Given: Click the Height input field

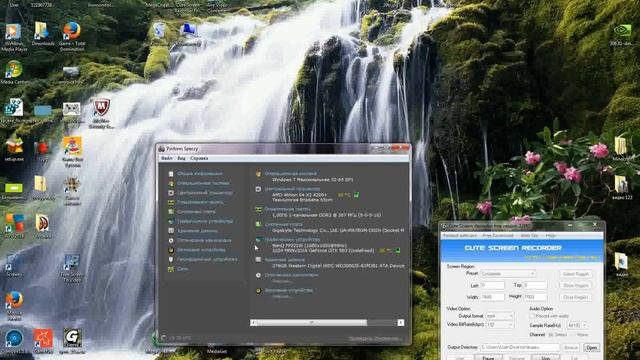Looking at the screenshot, I should pyautogui.click(x=535, y=297).
